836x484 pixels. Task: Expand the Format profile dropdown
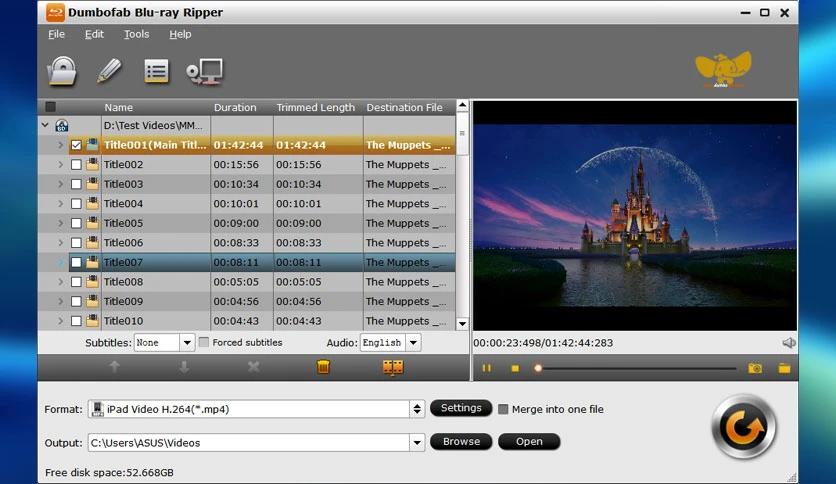pyautogui.click(x=417, y=409)
